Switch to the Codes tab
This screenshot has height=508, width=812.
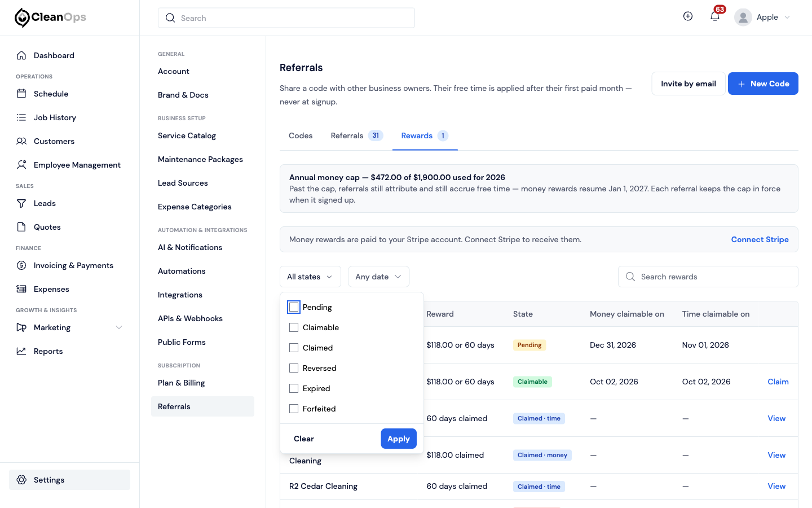pyautogui.click(x=301, y=135)
